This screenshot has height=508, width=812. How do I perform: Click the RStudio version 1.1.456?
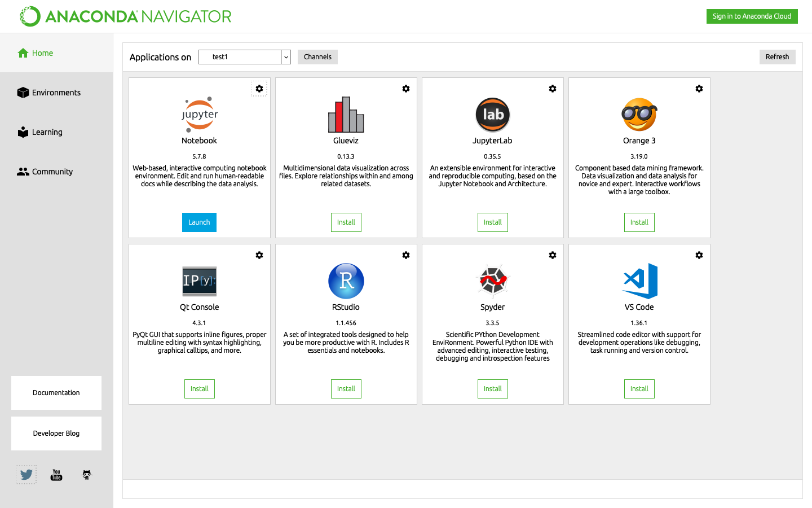(x=346, y=323)
